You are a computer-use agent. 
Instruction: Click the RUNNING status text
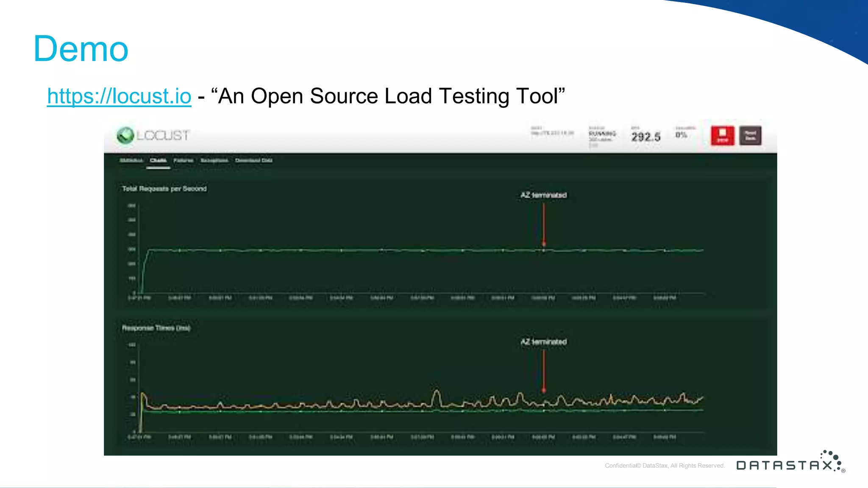(x=602, y=134)
